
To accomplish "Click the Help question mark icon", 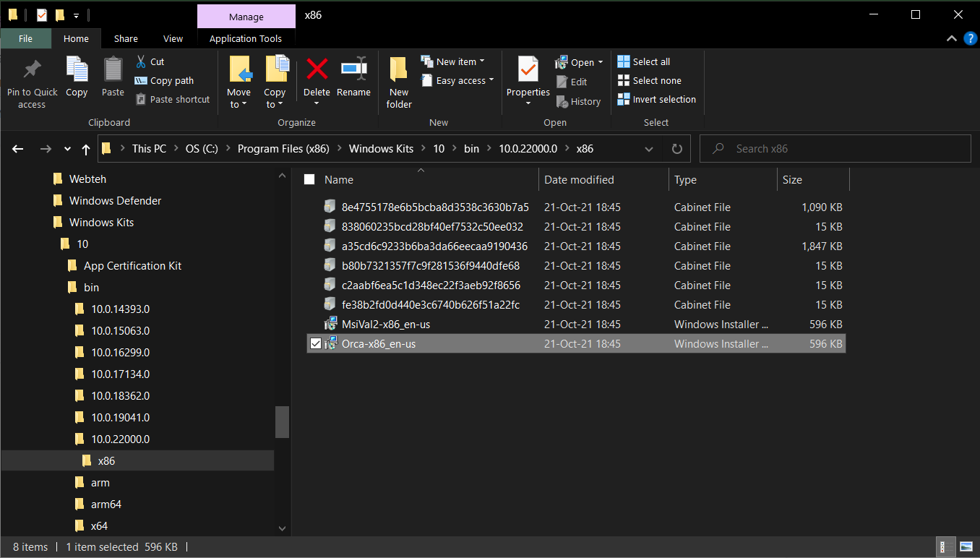I will point(971,38).
